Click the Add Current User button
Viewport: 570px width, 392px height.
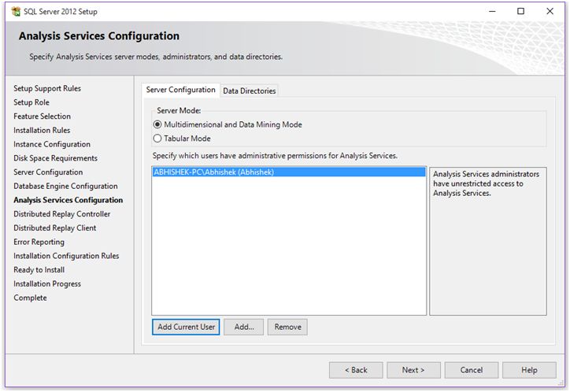(x=186, y=327)
